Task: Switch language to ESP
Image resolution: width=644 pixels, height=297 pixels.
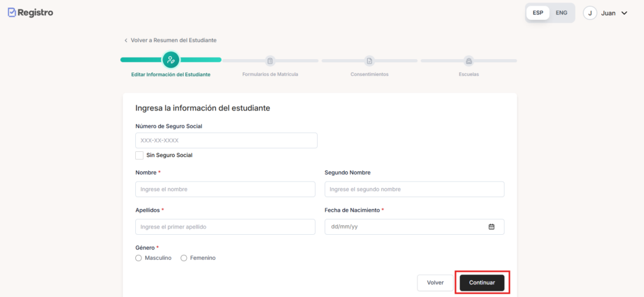Action: point(538,13)
